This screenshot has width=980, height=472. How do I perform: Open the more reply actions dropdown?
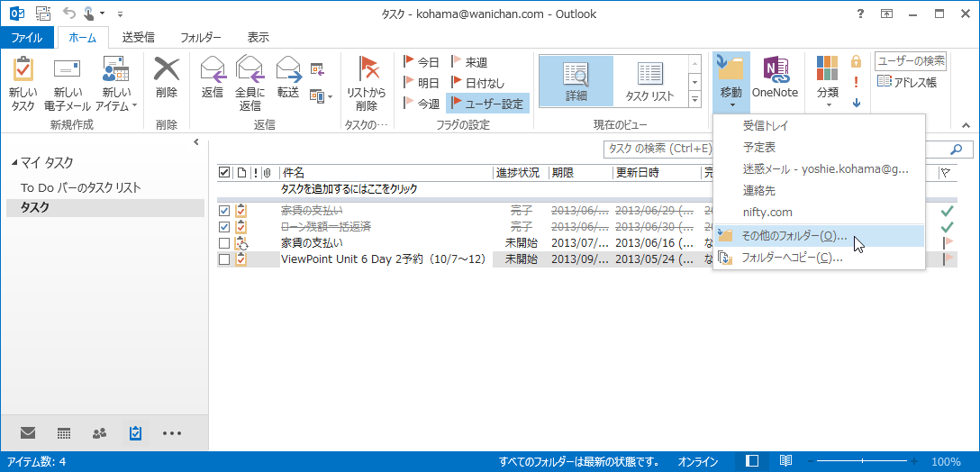[322, 96]
